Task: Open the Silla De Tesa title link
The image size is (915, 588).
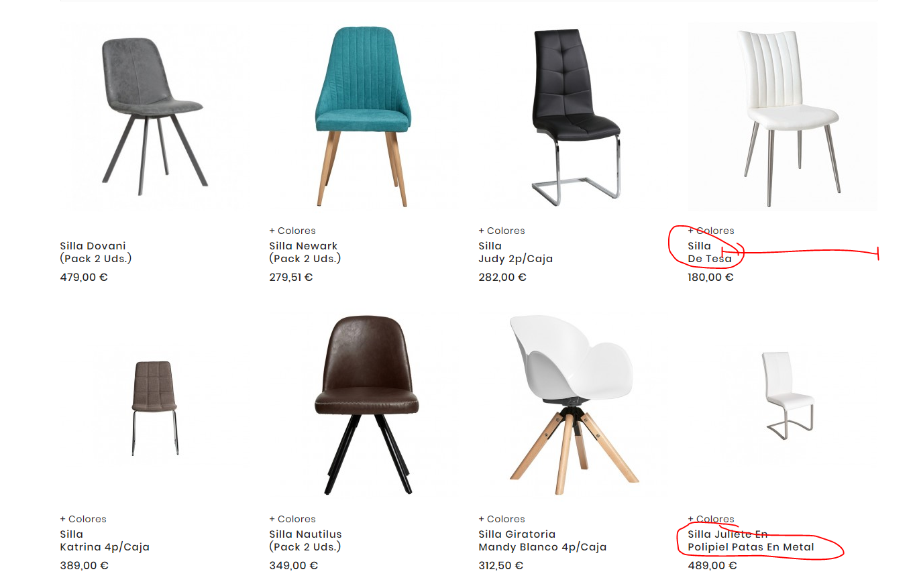Action: coord(710,252)
